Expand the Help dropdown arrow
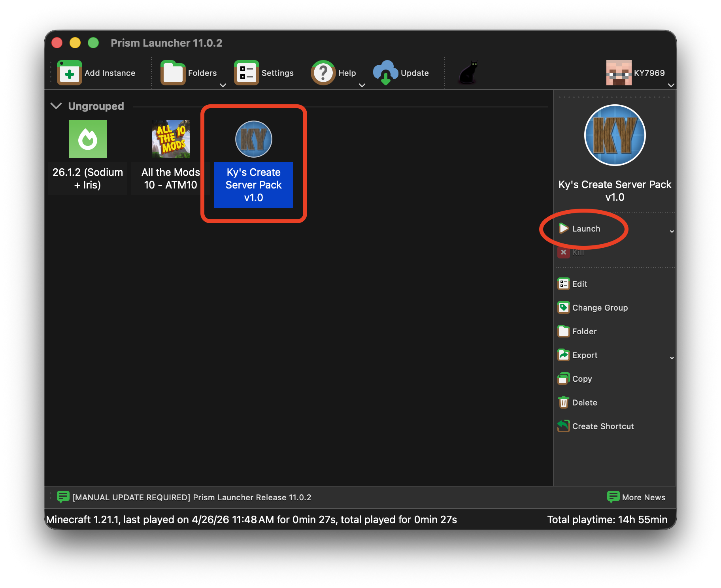The width and height of the screenshot is (721, 588). pos(362,85)
